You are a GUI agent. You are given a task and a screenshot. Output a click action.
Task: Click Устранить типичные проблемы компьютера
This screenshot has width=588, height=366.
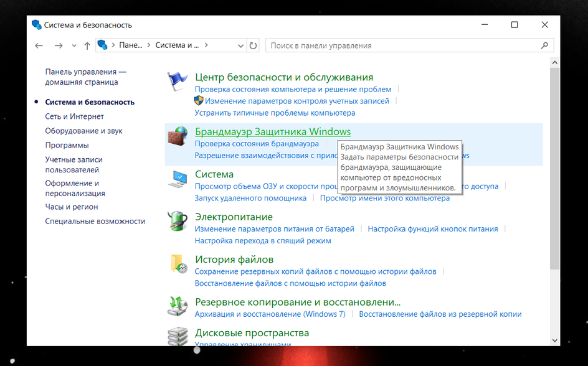275,113
